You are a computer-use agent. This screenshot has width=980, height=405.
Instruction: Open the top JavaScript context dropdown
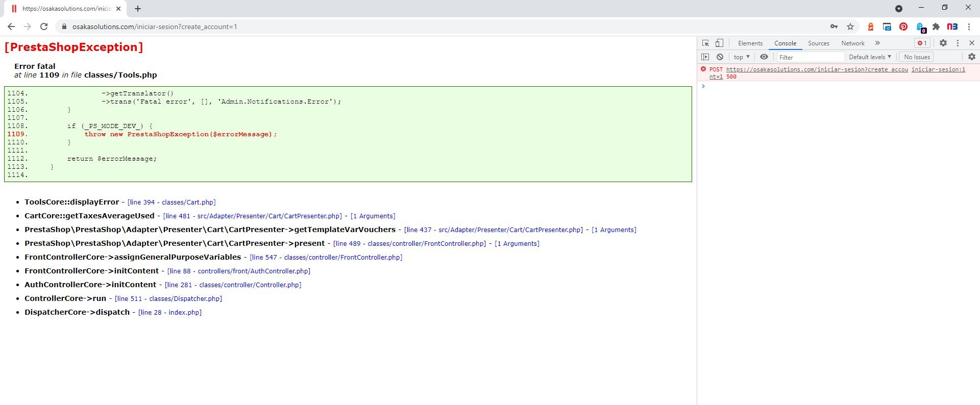(742, 57)
